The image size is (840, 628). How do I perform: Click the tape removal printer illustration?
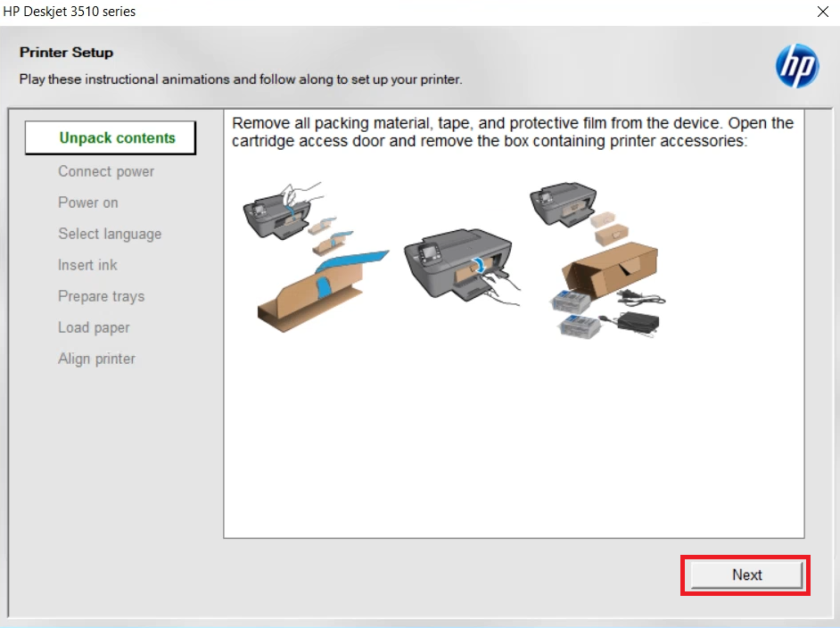pos(316,257)
